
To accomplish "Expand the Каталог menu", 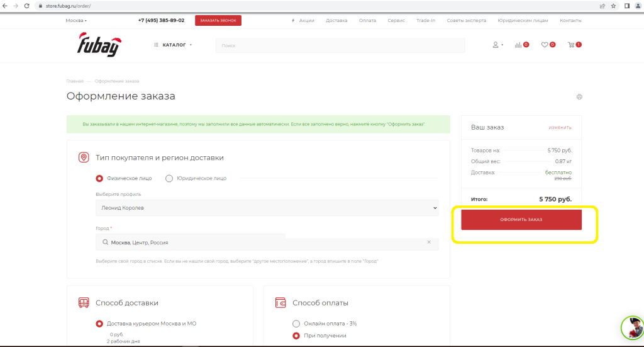I will coord(173,45).
